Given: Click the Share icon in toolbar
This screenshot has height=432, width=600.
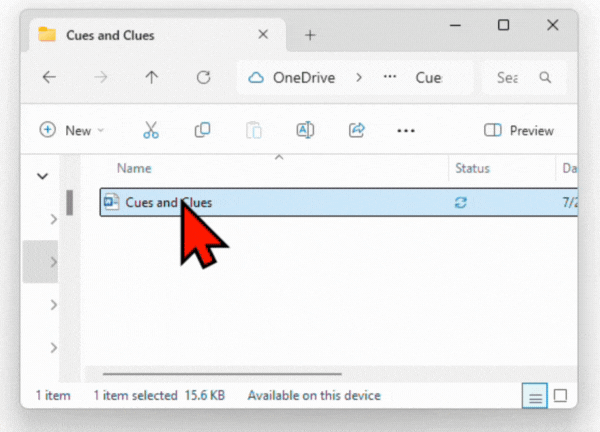Looking at the screenshot, I should (x=357, y=130).
